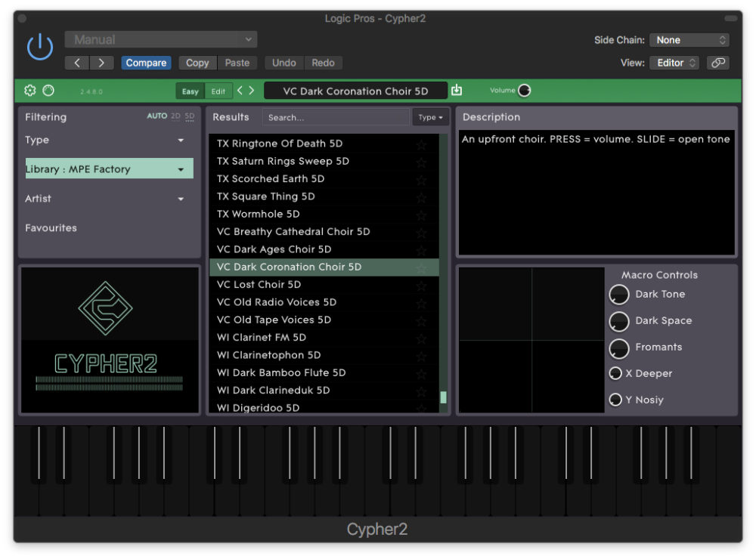This screenshot has width=756, height=559.
Task: Click the save preset icon
Action: pyautogui.click(x=457, y=91)
